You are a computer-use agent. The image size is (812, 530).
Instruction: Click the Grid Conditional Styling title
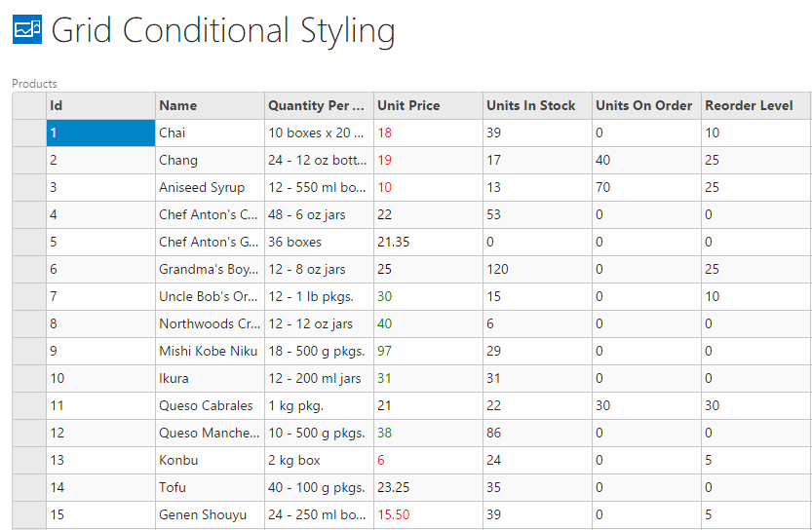pyautogui.click(x=223, y=30)
